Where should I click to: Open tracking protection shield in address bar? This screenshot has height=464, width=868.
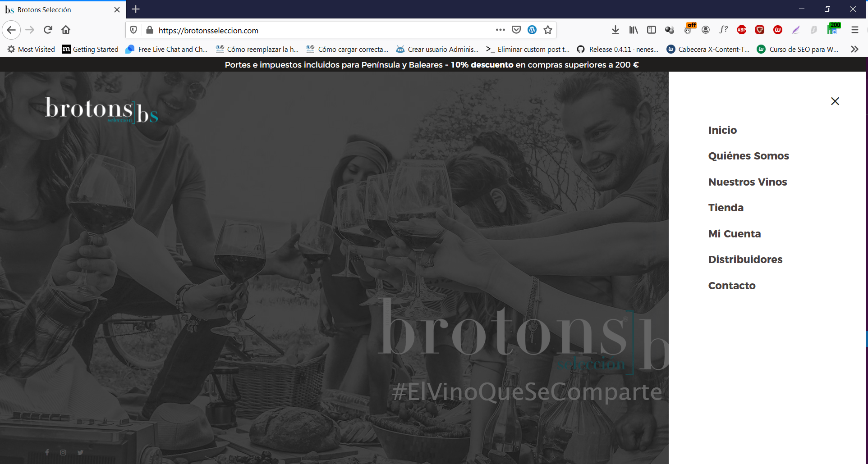click(133, 30)
